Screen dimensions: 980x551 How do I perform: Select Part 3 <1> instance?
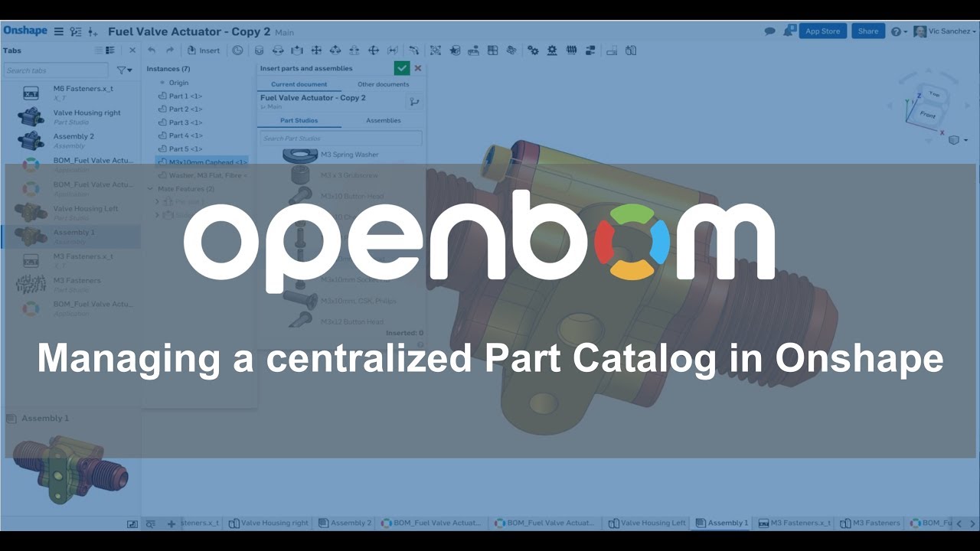coord(181,122)
